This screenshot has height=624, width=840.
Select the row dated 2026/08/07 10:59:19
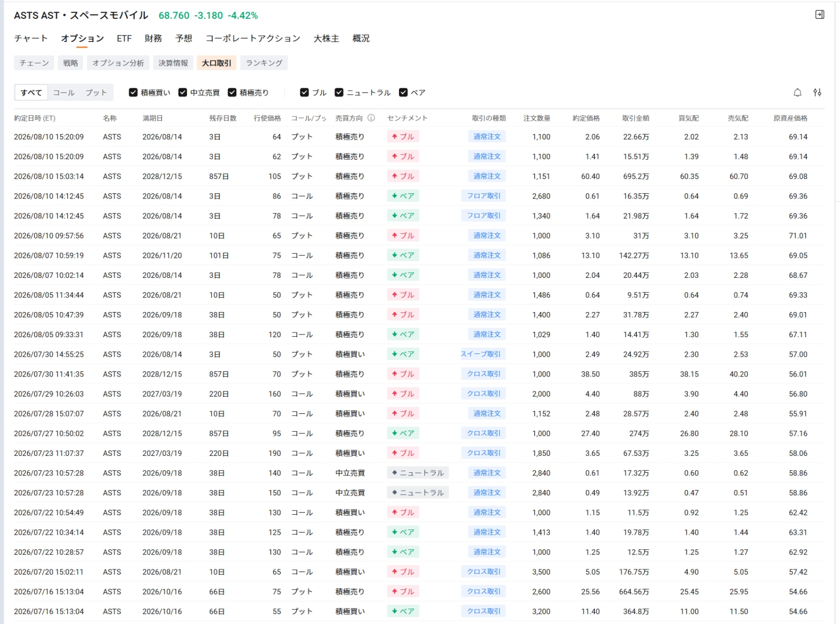tap(419, 255)
